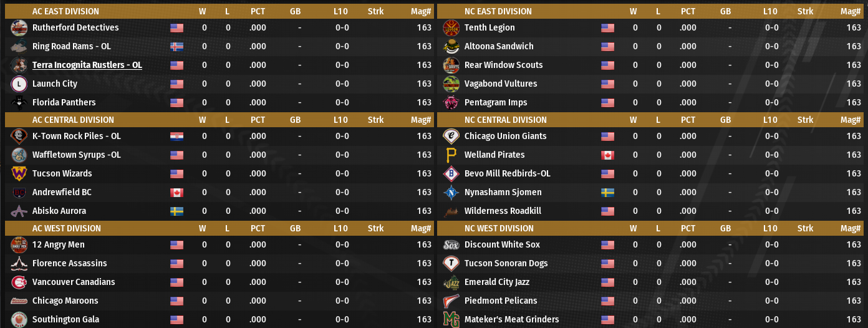868x328 pixels.
Task: Click the Launch City team logo
Action: click(19, 84)
